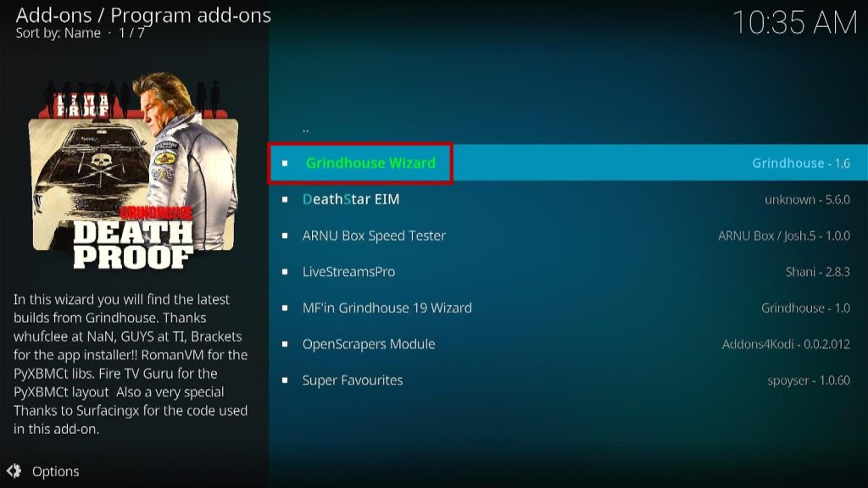Viewport: 868px width, 488px height.
Task: Click bullet icon beside DeathStar EIM
Action: pyautogui.click(x=285, y=199)
